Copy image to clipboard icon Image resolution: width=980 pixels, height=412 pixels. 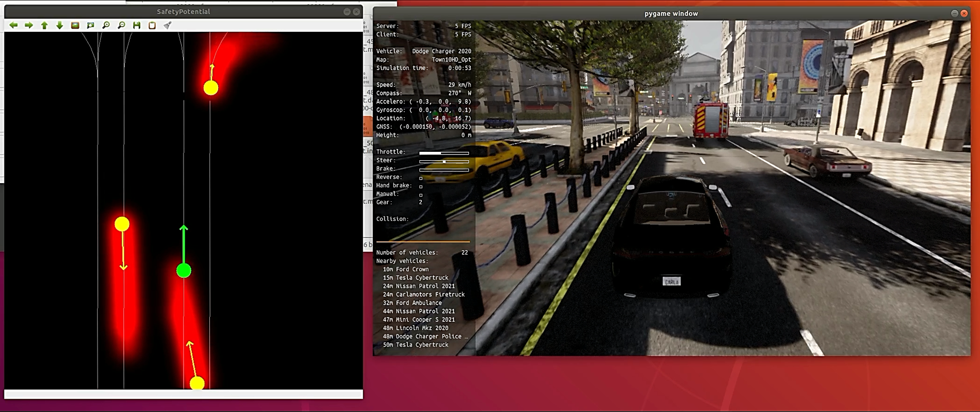[x=152, y=25]
